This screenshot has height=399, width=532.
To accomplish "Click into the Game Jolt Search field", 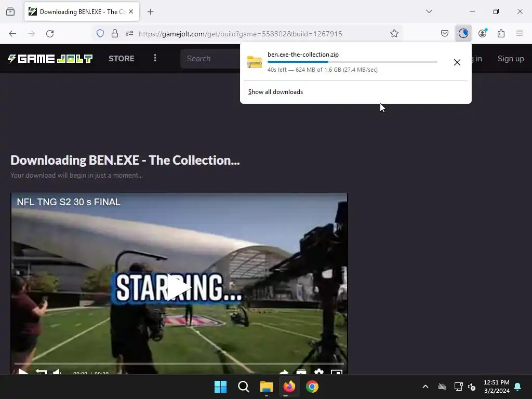I will pyautogui.click(x=210, y=59).
